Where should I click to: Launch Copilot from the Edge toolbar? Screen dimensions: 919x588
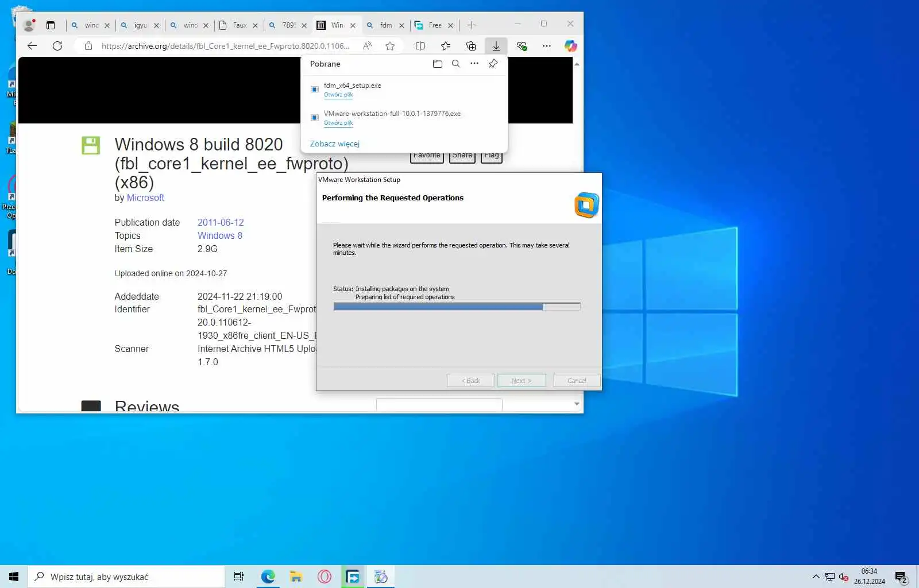click(570, 46)
